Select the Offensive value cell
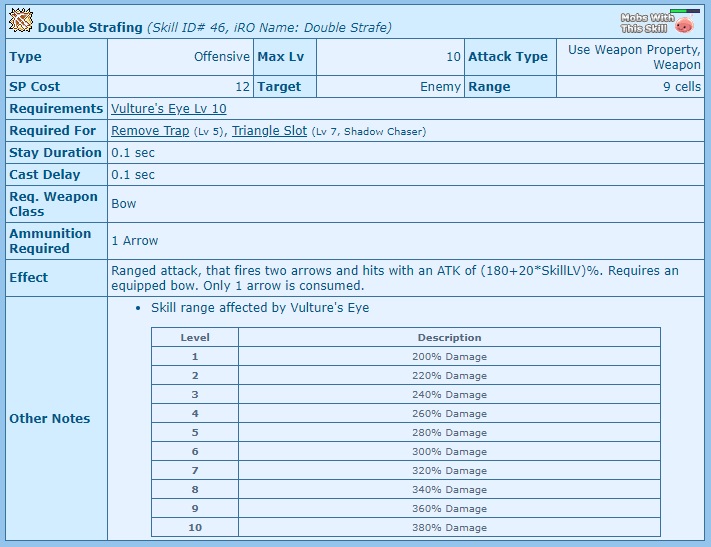711x547 pixels. (180, 57)
